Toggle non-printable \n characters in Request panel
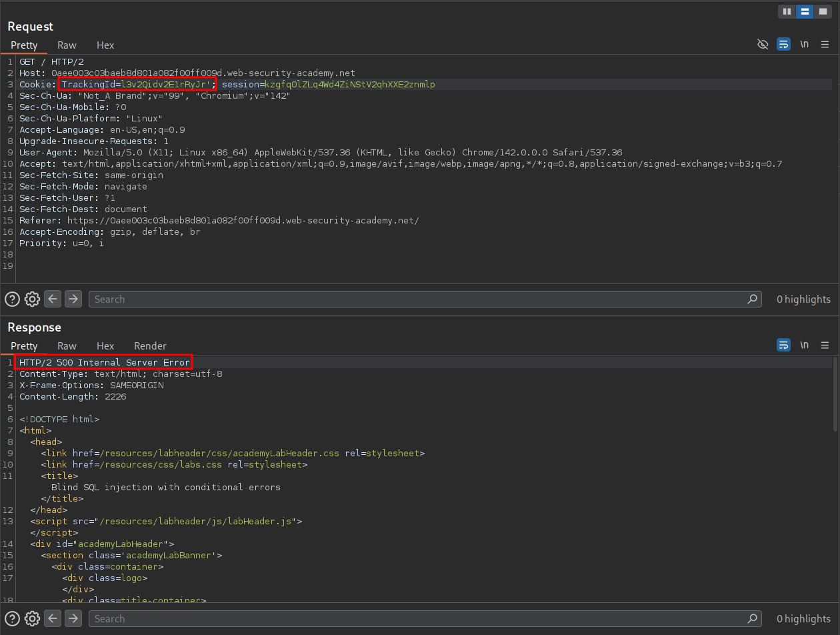Viewport: 840px width, 635px height. (805, 45)
